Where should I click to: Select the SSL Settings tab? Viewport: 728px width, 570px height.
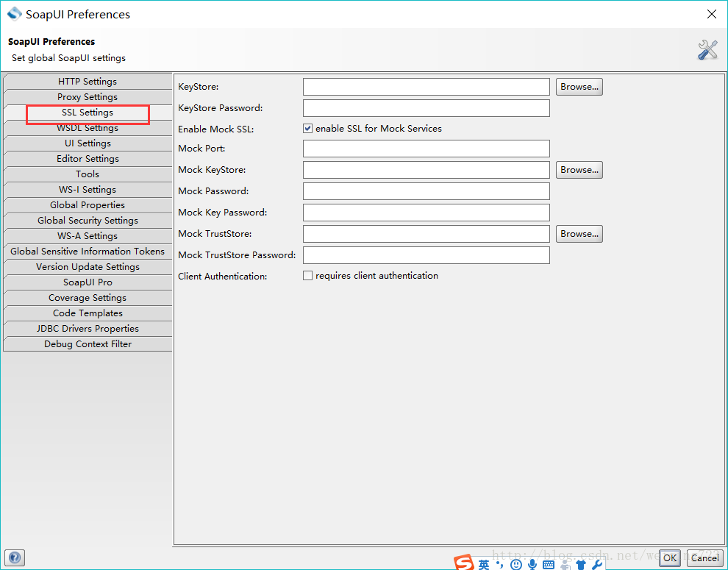88,113
